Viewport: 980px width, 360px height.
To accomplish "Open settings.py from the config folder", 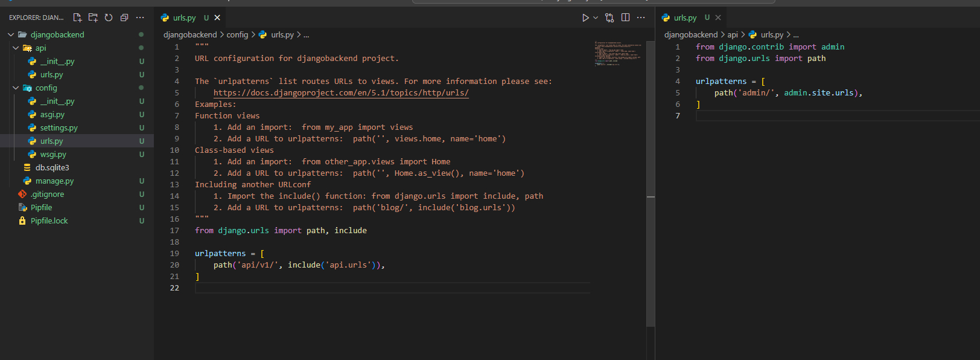I will point(59,127).
